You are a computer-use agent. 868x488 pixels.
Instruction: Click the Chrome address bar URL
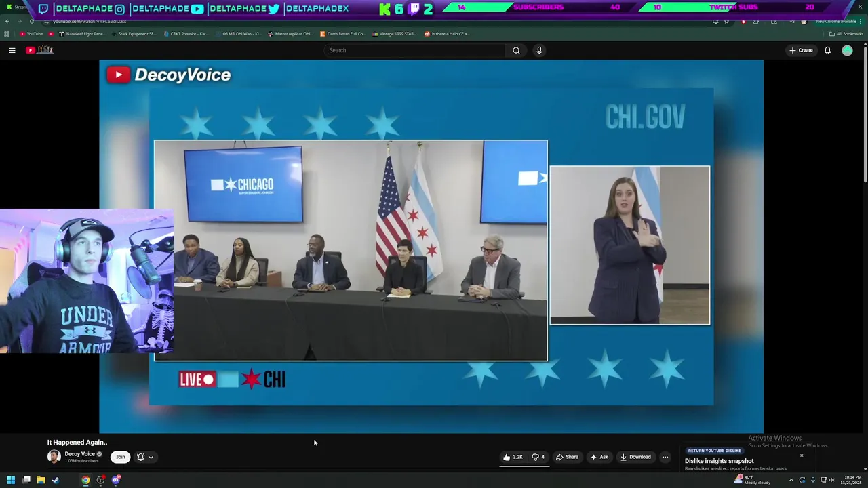(90, 21)
